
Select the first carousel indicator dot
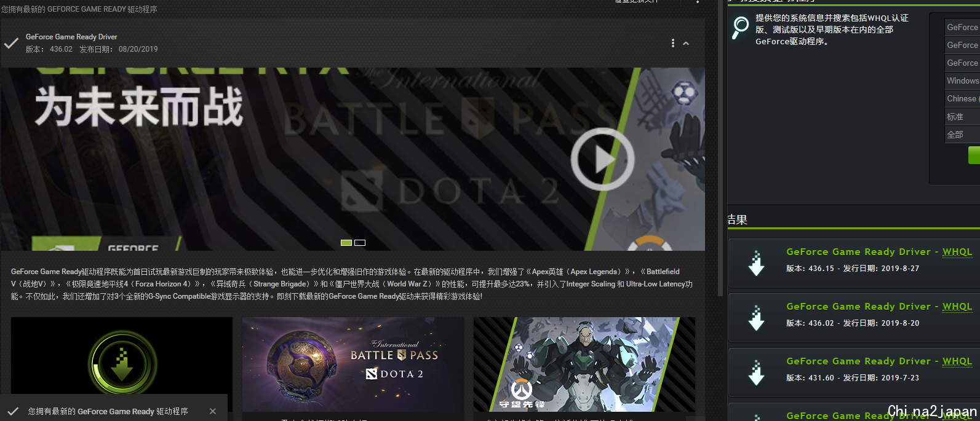346,243
